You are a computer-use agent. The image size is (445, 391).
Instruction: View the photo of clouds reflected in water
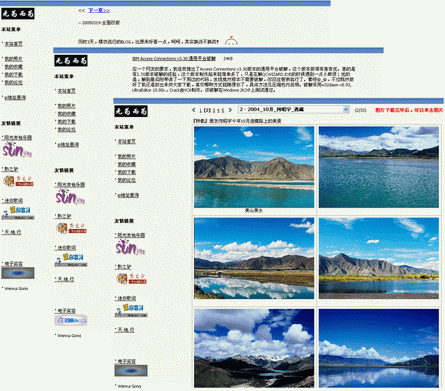[x=254, y=258]
